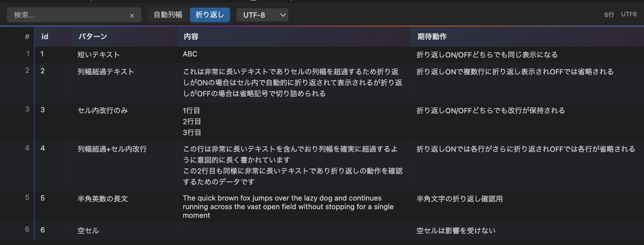The image size is (644, 245).
Task: Select row 6 labeled 空セル
Action: pos(88,230)
